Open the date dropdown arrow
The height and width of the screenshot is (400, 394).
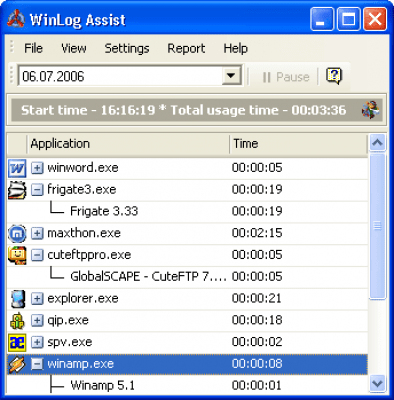pos(231,76)
